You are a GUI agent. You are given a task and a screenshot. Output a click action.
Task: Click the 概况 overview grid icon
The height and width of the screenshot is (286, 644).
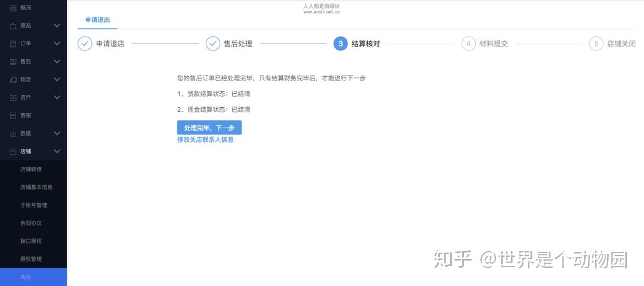coord(13,8)
